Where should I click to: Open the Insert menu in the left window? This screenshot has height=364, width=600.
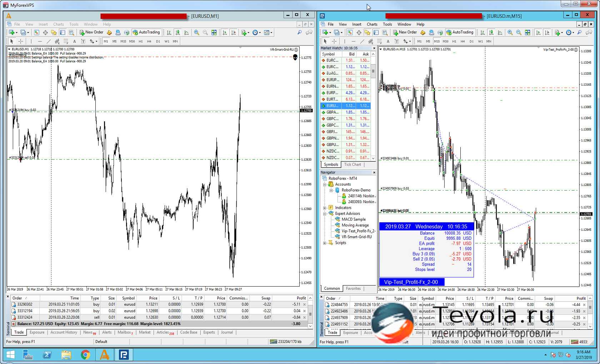click(x=43, y=24)
